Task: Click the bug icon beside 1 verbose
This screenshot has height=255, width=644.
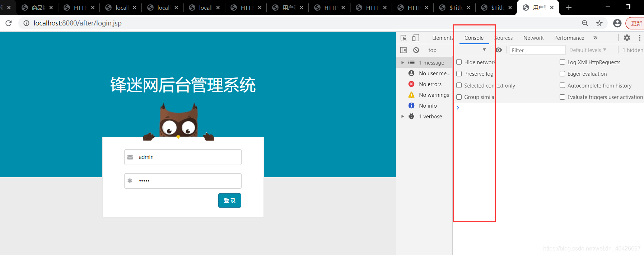Action: pyautogui.click(x=411, y=116)
